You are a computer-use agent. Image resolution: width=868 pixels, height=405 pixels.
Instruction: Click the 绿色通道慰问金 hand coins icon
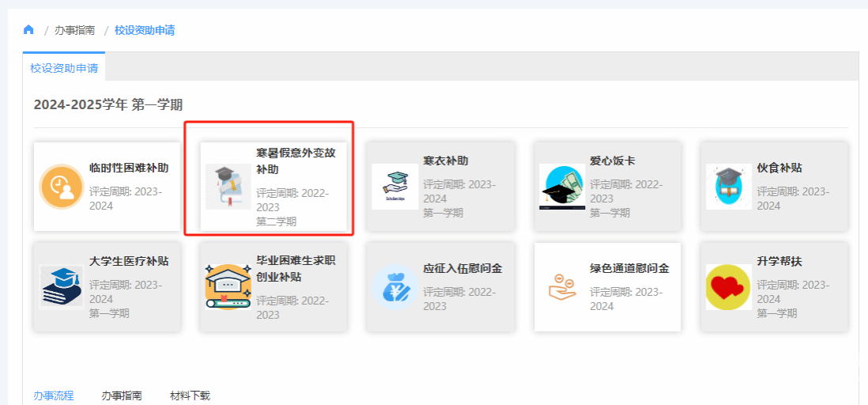coord(562,286)
